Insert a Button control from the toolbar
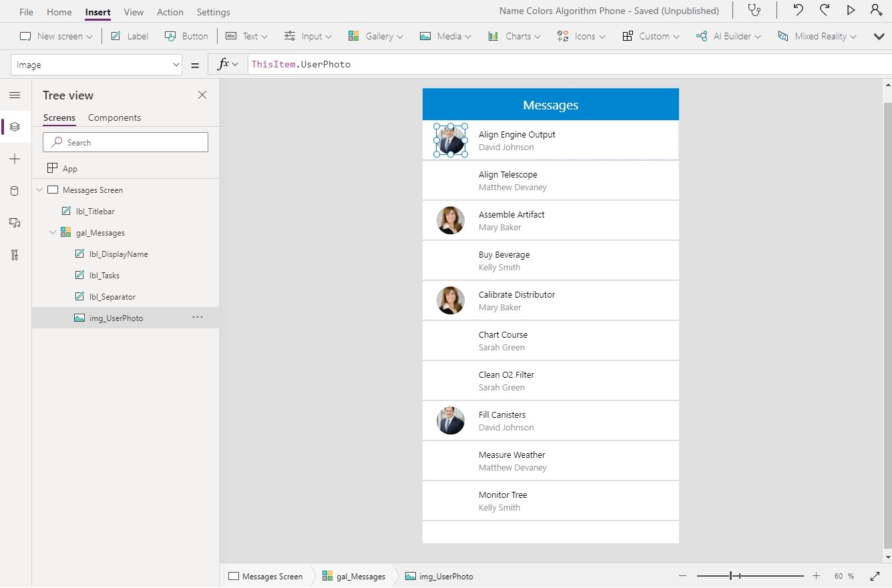 (x=186, y=36)
